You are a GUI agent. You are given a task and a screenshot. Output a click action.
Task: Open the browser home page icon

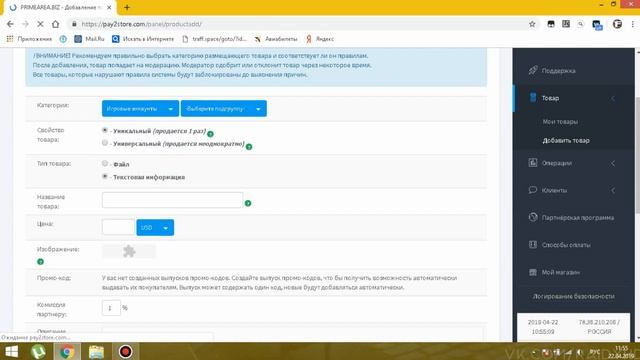point(56,24)
